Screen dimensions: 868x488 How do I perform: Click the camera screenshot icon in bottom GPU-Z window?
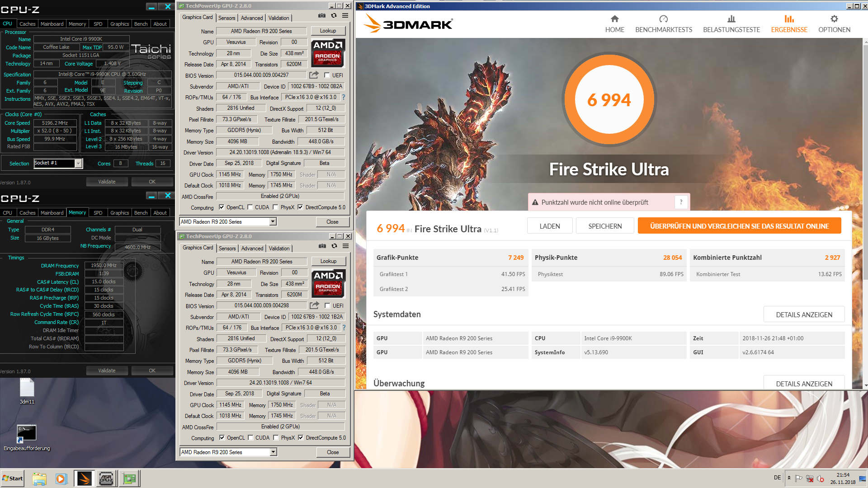[322, 246]
